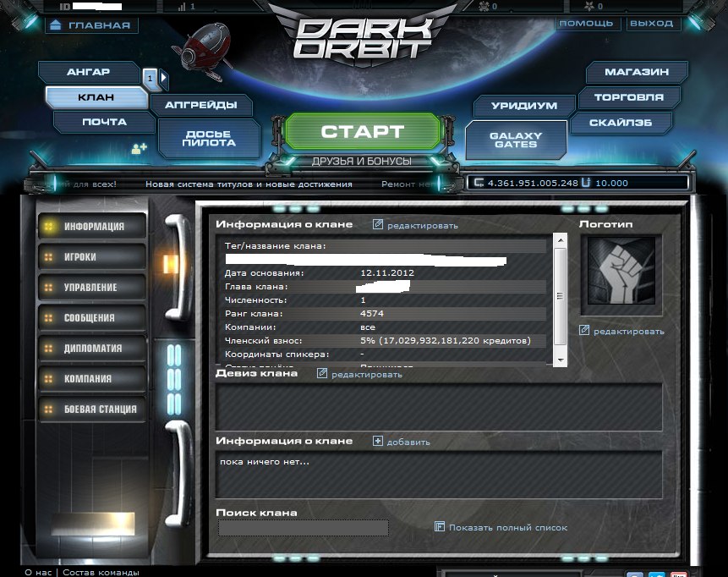This screenshot has height=577, width=728.
Task: Edit clan information via редактировать link
Action: click(x=423, y=226)
